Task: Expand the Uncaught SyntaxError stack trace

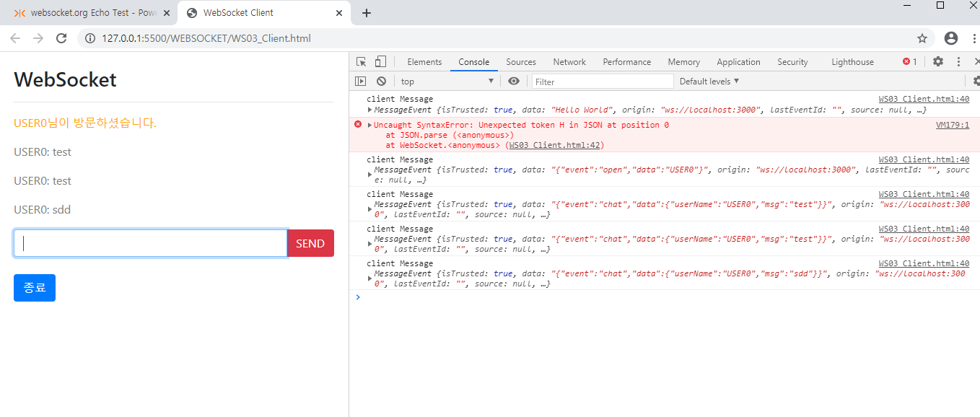Action: click(x=370, y=125)
